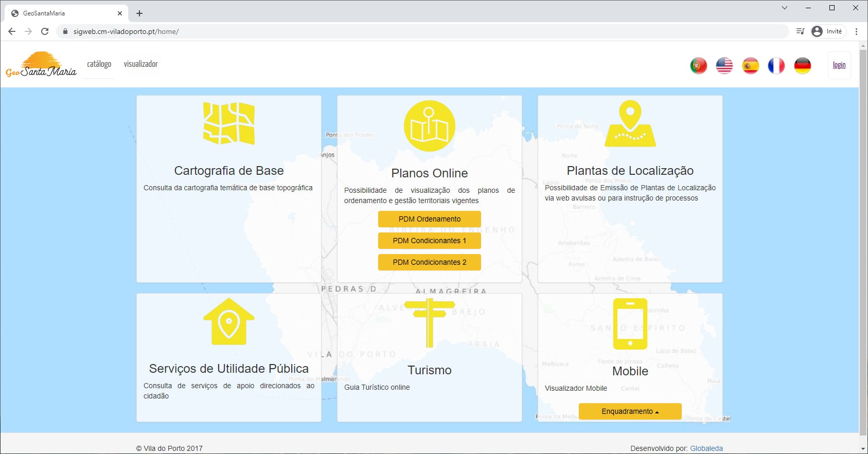Open PDM Condicionantes 1

click(430, 241)
